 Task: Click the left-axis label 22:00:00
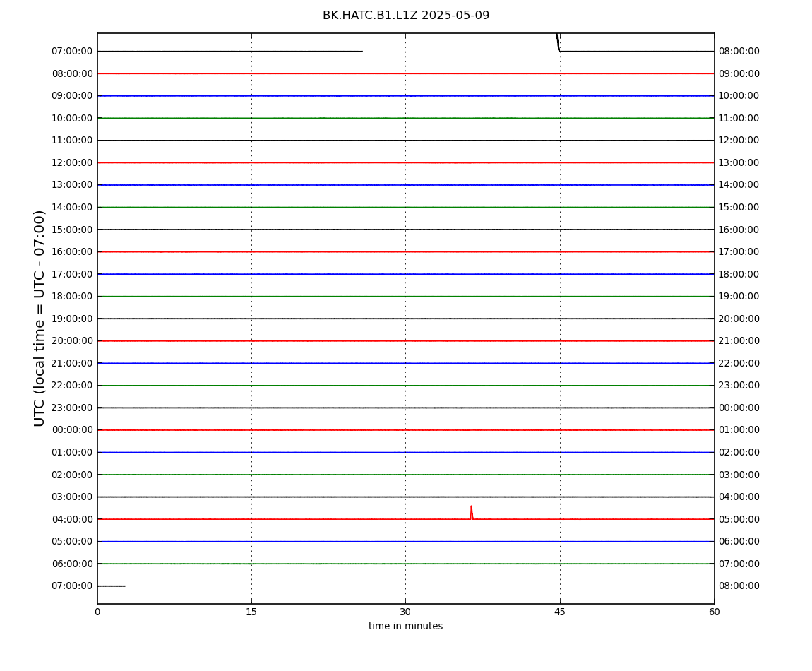(72, 386)
